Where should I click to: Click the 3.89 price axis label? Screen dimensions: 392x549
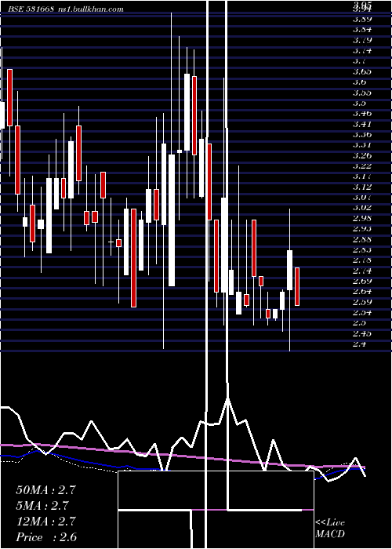tap(362, 19)
